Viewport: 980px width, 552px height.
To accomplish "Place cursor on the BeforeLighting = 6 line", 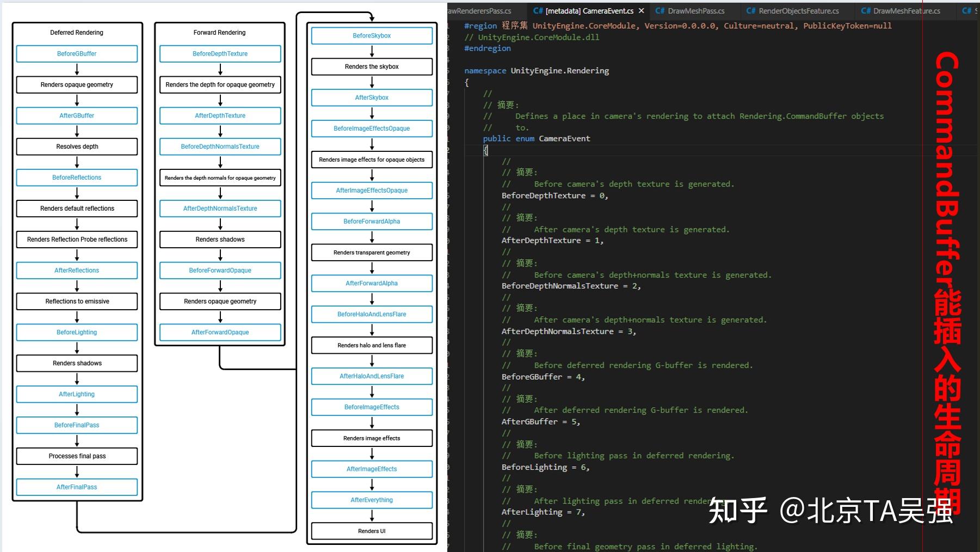I will (544, 467).
